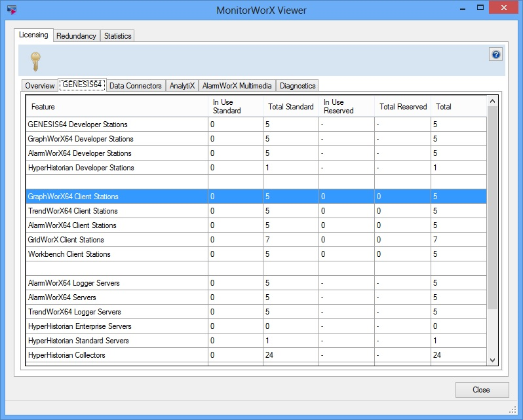
Task: Show the Diagnostics tab
Action: (x=298, y=86)
